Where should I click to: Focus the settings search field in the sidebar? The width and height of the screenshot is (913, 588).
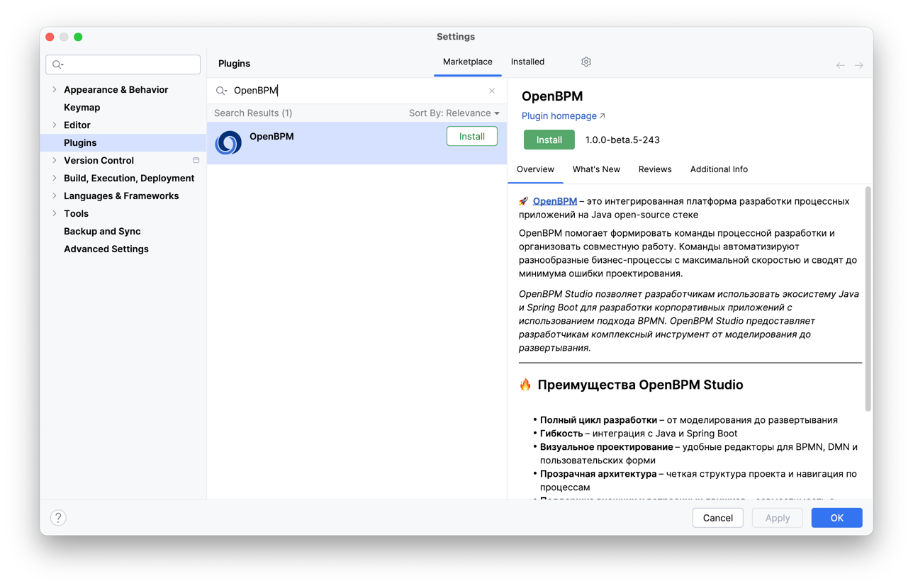pyautogui.click(x=123, y=64)
